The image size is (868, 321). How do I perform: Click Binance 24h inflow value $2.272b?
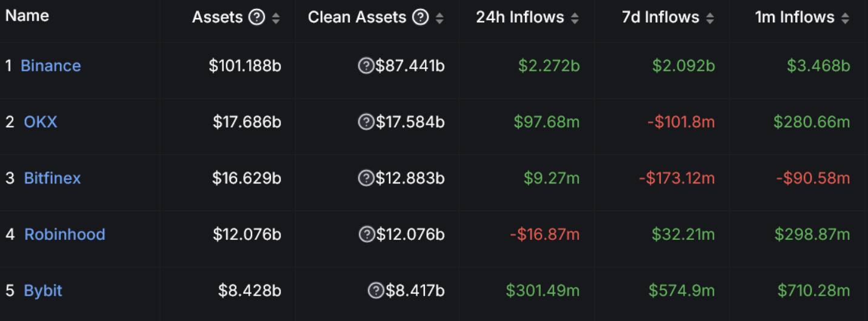pyautogui.click(x=549, y=65)
